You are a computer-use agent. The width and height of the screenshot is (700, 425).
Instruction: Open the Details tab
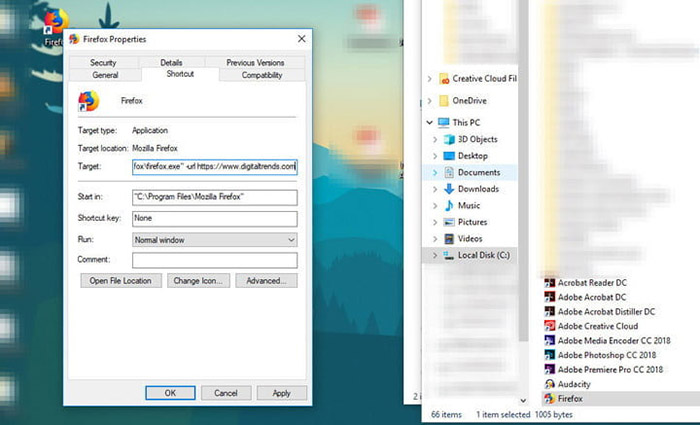click(171, 62)
